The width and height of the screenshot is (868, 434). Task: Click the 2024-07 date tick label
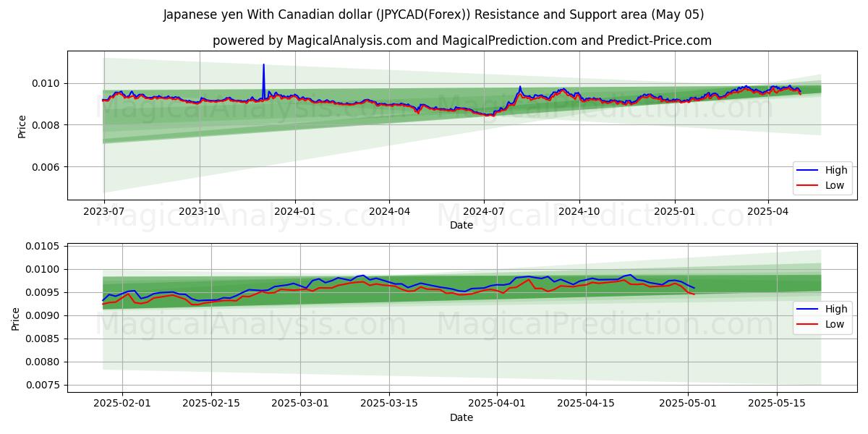pyautogui.click(x=483, y=211)
